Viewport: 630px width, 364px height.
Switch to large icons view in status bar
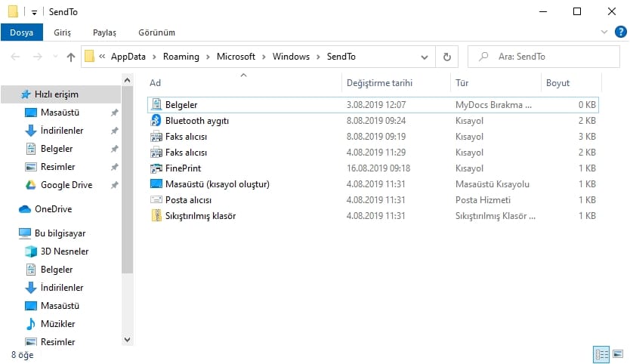point(618,354)
